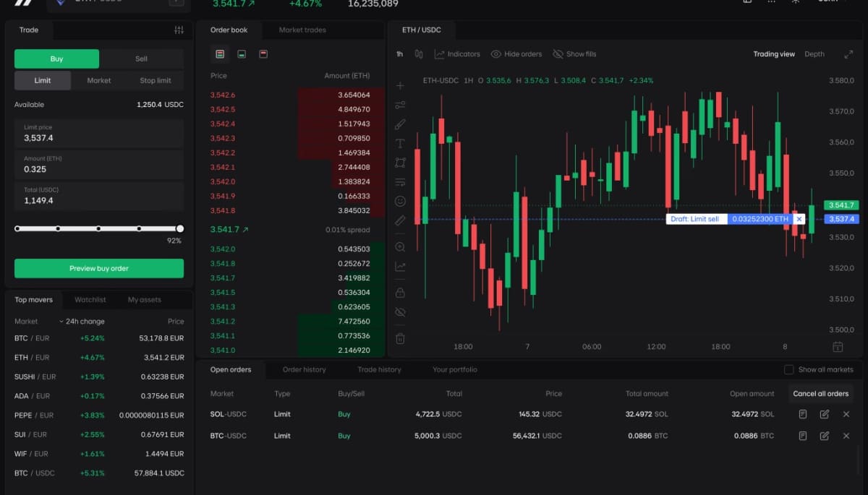Show bids-only order book view icon
868x495 pixels.
[x=242, y=53]
